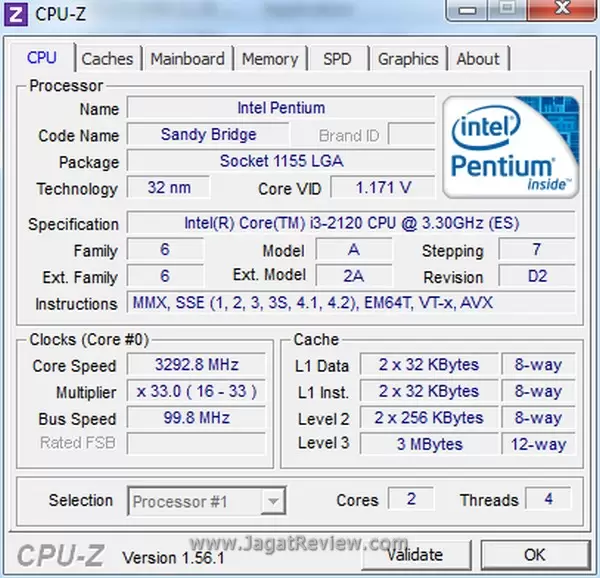This screenshot has height=578, width=600.
Task: Click the L1 Inst. '2 x 32 KBytes' value
Action: pos(429,391)
